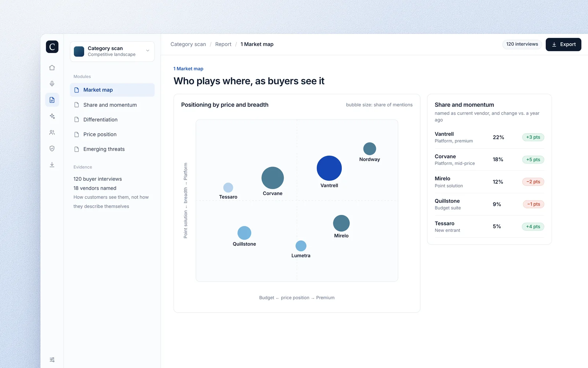Click the 18 vendors named evidence line

(x=95, y=188)
